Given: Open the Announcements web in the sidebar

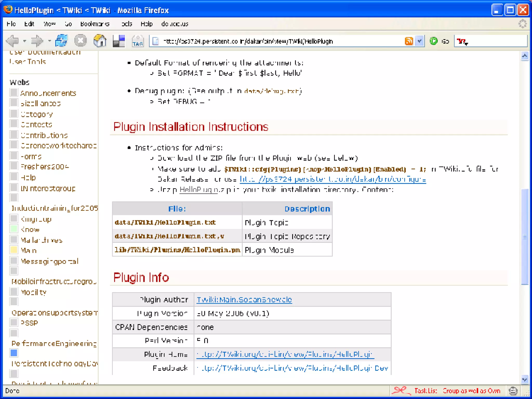Looking at the screenshot, I should 48,93.
